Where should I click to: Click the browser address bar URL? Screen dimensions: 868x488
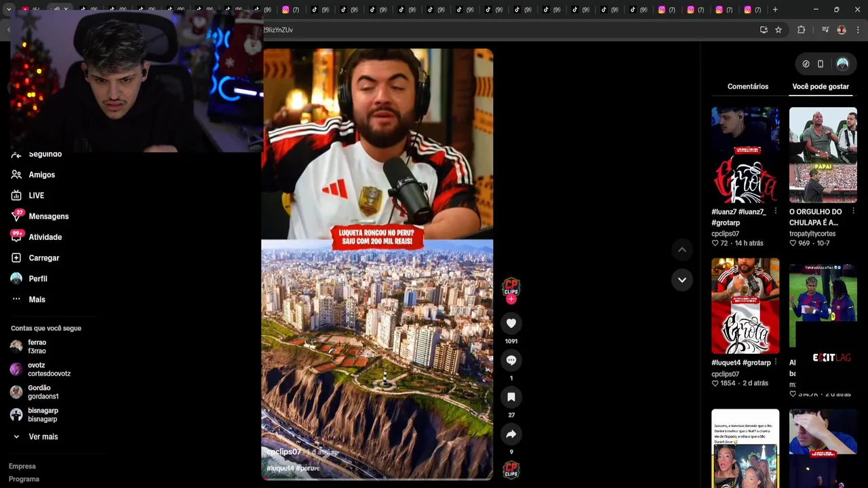click(278, 30)
